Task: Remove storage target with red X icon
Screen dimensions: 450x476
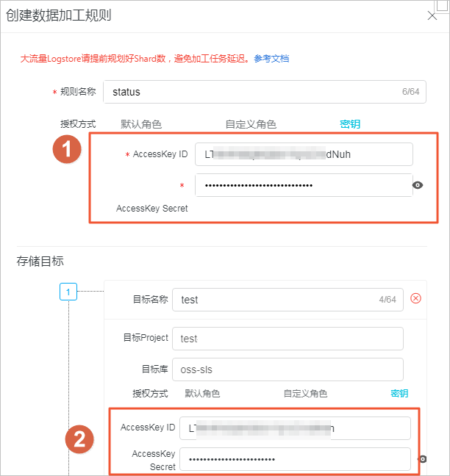Action: [415, 298]
